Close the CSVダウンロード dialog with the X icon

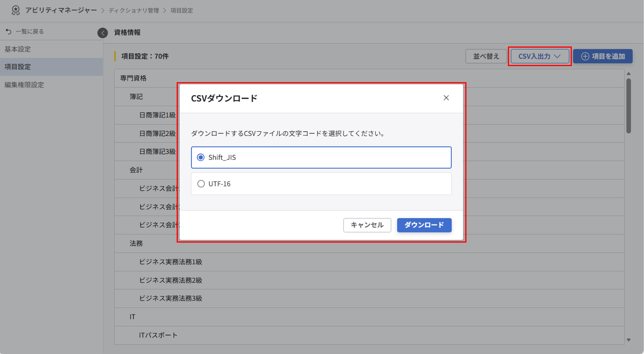447,98
